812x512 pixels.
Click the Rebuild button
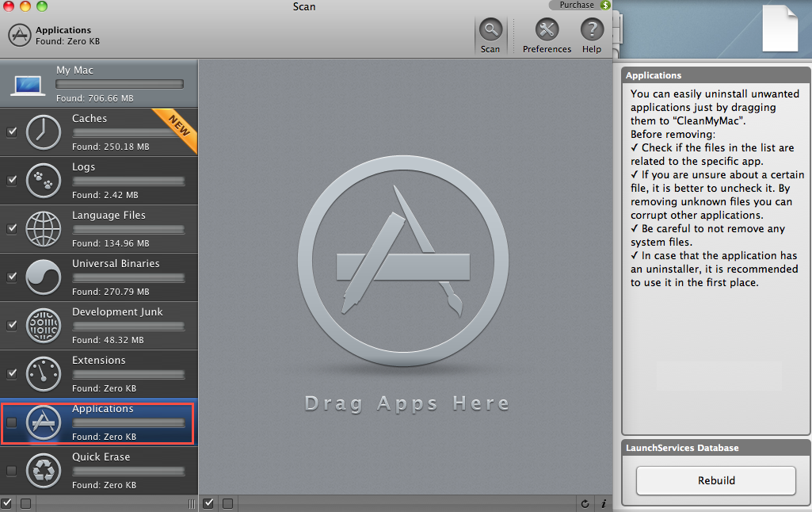click(715, 480)
